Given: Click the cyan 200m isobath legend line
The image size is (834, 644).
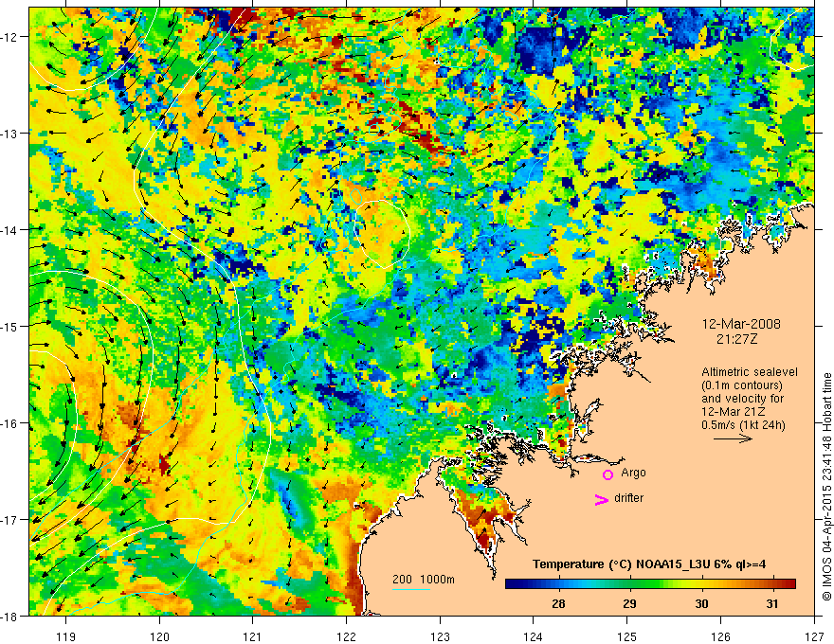Looking at the screenshot, I should [x=411, y=589].
